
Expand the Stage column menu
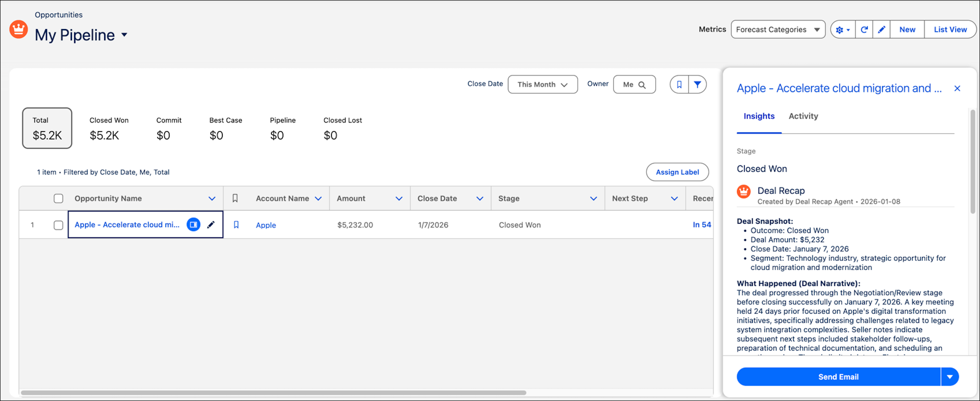click(593, 198)
